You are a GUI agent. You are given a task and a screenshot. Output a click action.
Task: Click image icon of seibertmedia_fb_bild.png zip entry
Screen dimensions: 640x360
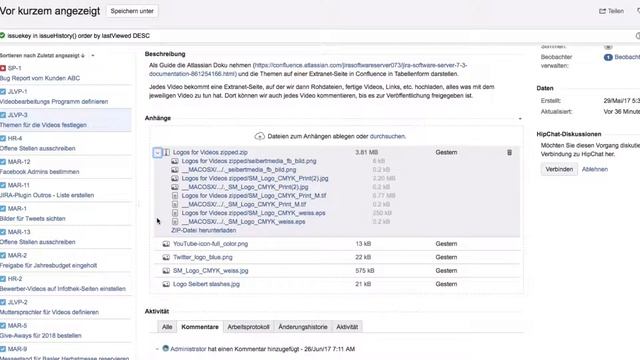[175, 161]
